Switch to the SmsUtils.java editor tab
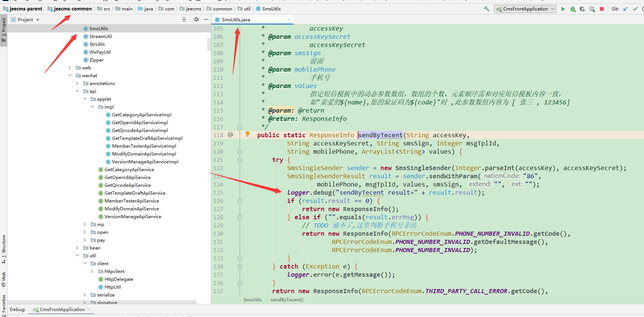The height and width of the screenshot is (317, 644). [x=236, y=19]
